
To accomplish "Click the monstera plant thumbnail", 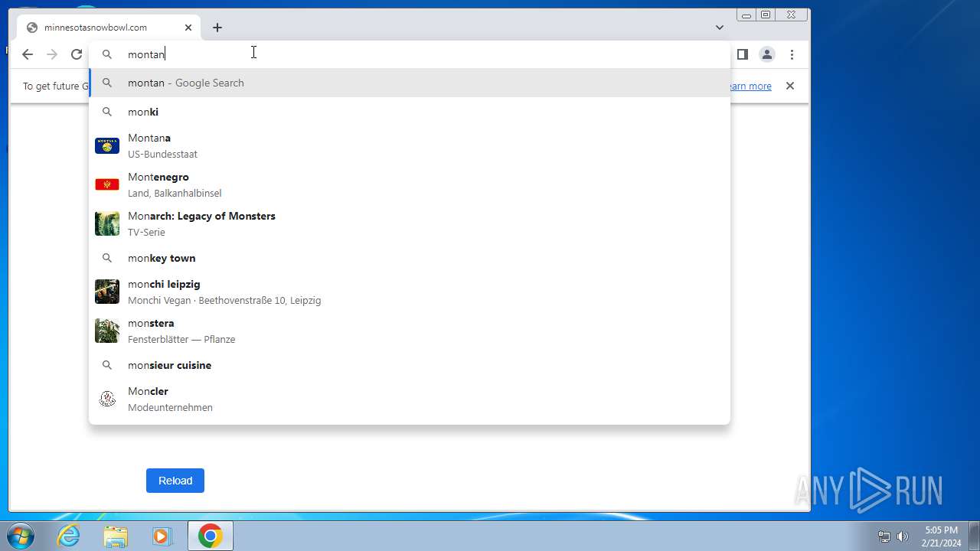I will (107, 331).
